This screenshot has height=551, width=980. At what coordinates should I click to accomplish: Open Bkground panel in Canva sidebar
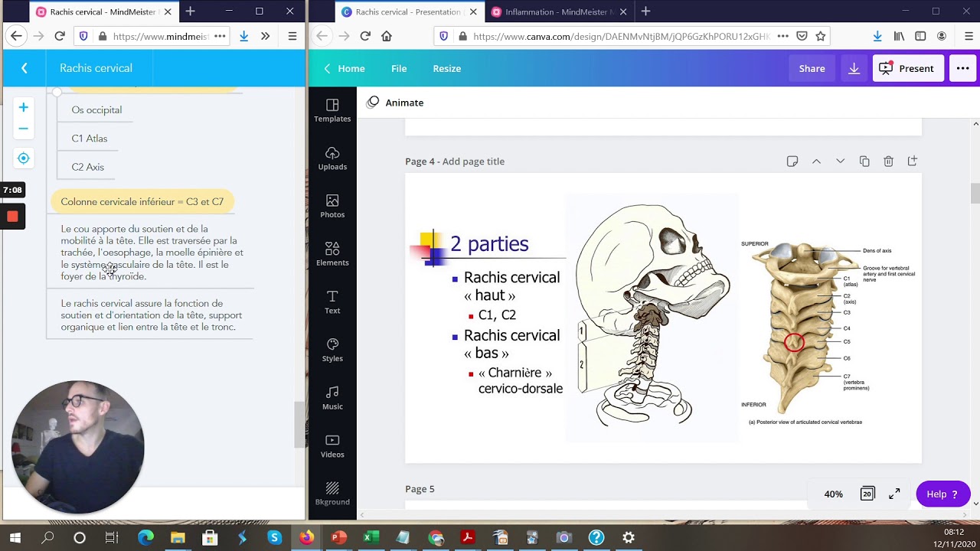(332, 494)
